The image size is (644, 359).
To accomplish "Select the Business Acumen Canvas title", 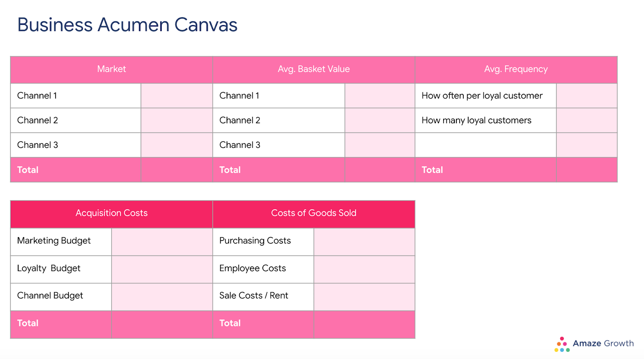I will click(x=127, y=25).
